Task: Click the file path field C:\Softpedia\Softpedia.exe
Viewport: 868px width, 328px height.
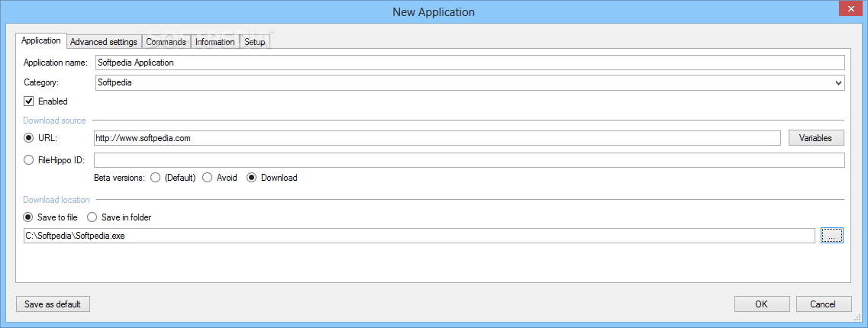Action: tap(419, 236)
